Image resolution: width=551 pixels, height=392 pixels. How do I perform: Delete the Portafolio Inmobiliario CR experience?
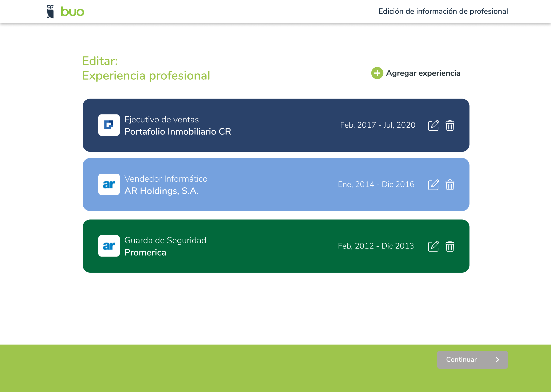(450, 125)
